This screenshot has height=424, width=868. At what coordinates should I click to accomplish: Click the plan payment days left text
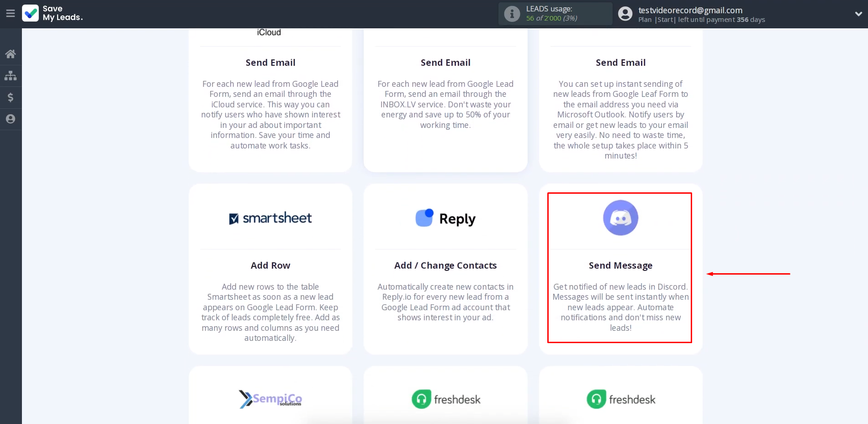[x=702, y=20]
